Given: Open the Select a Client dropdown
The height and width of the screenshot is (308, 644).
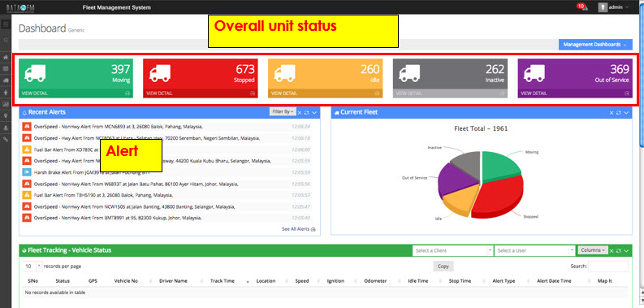Looking at the screenshot, I should pyautogui.click(x=452, y=250).
